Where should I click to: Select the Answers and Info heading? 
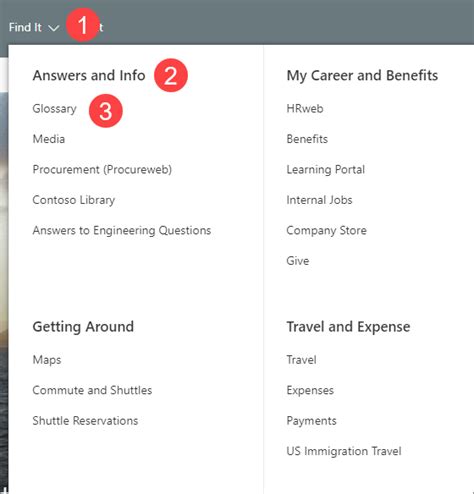89,75
